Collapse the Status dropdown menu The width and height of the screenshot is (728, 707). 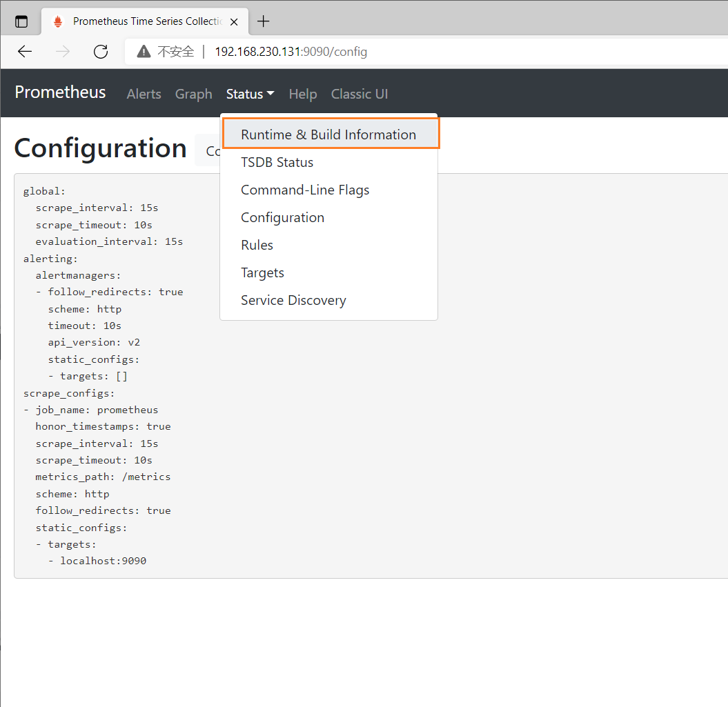pos(250,94)
